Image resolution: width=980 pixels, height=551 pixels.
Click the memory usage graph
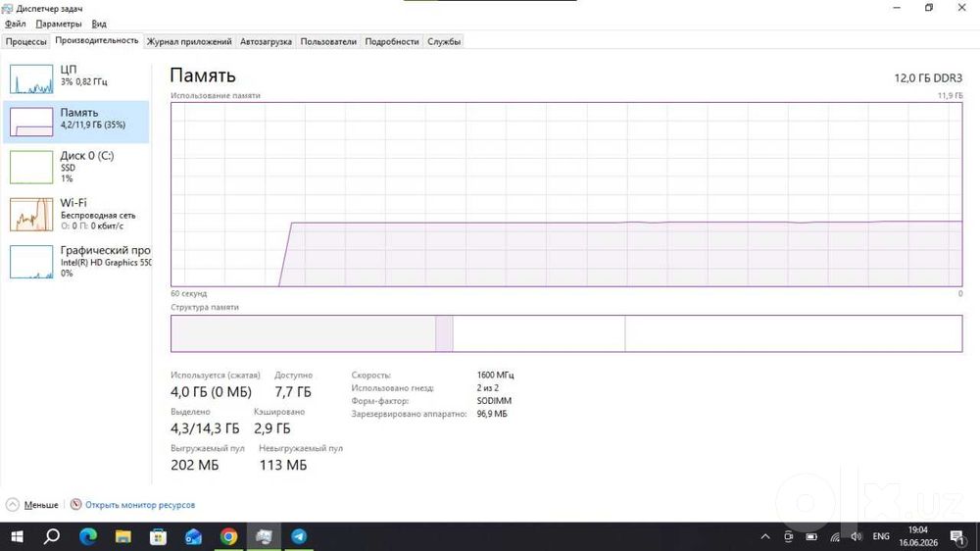click(x=566, y=194)
